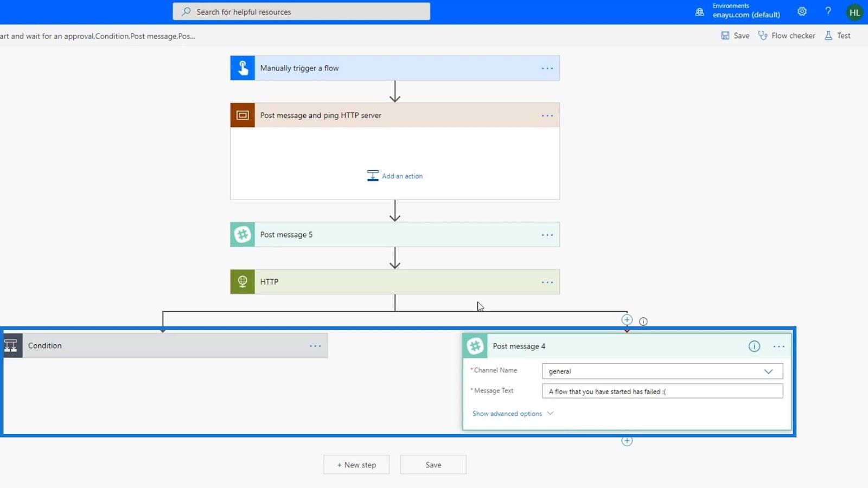Insert a step with plus below Post message 4

(627, 441)
